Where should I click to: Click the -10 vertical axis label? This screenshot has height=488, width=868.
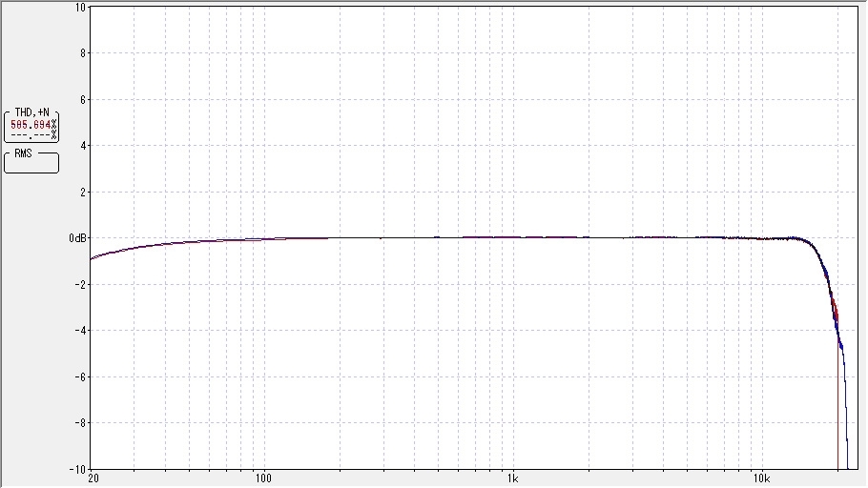(x=78, y=469)
